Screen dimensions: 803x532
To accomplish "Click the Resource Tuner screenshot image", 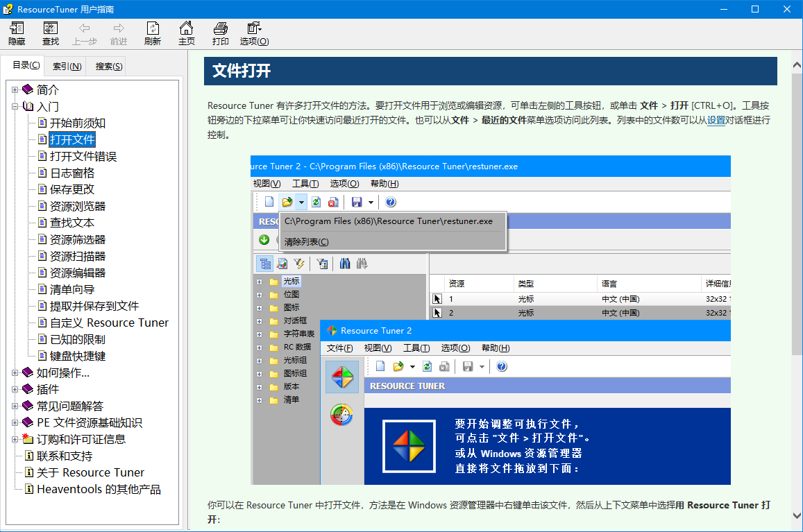I will [x=490, y=320].
